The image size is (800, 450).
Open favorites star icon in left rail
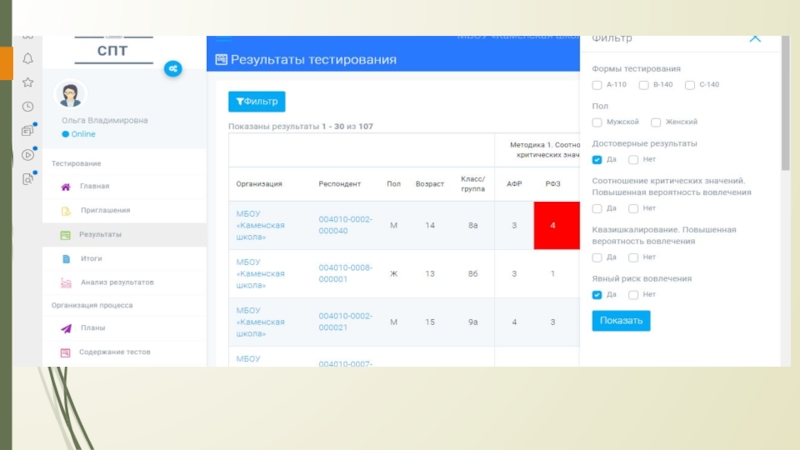pyautogui.click(x=28, y=82)
